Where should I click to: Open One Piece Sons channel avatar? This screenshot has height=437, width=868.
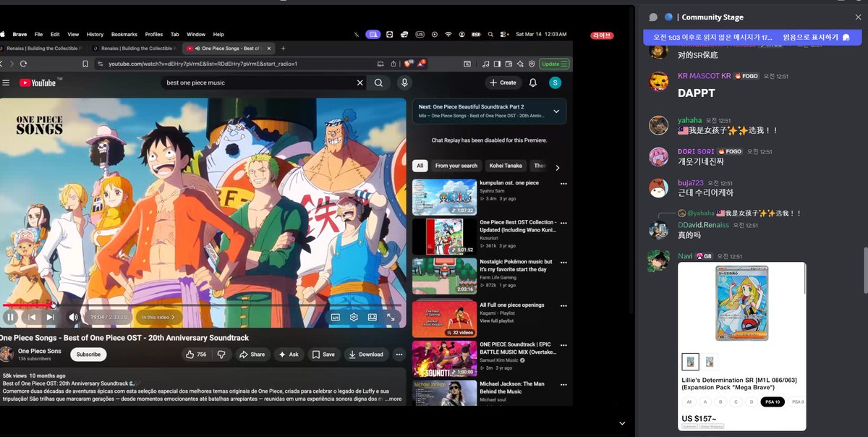(x=7, y=355)
